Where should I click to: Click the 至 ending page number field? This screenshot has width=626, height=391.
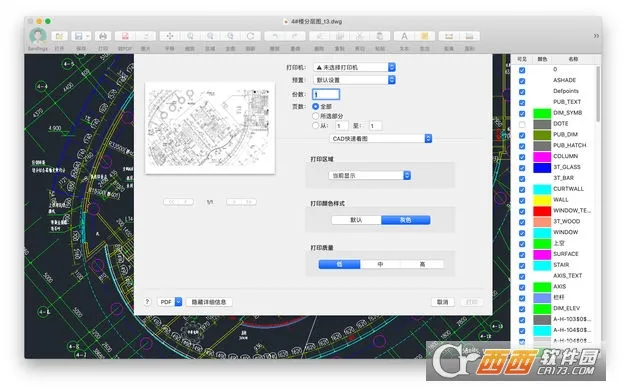375,126
